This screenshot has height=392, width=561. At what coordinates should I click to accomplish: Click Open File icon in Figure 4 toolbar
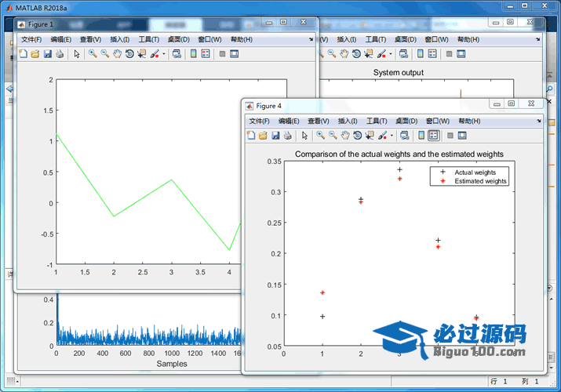point(263,136)
